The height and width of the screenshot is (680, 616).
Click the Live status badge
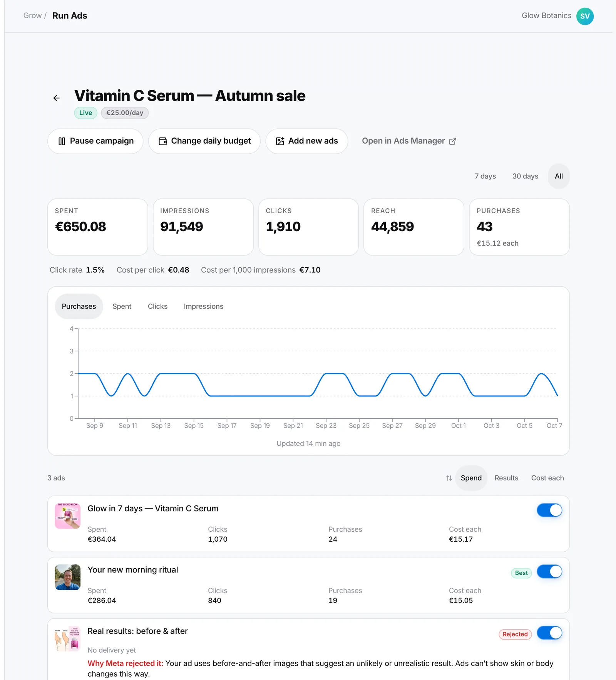coord(85,113)
